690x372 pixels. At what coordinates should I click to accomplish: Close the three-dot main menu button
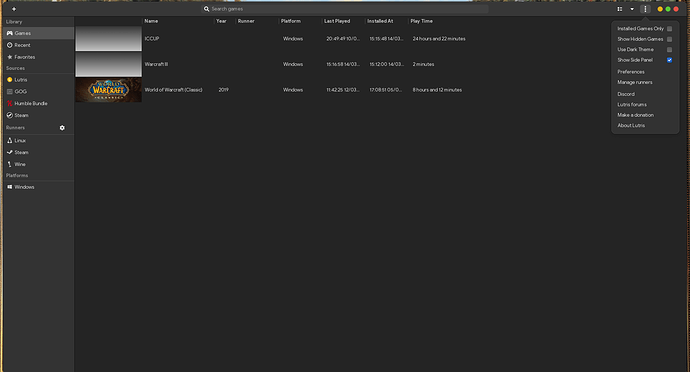[645, 9]
